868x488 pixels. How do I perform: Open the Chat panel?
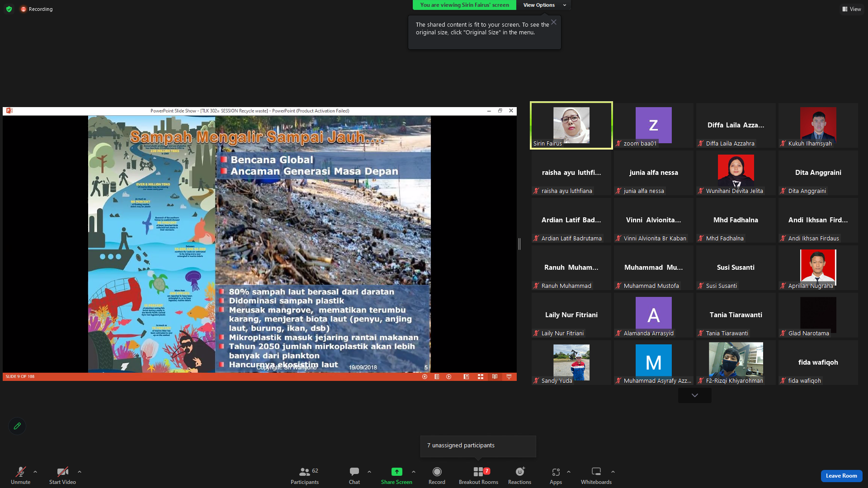pos(354,475)
